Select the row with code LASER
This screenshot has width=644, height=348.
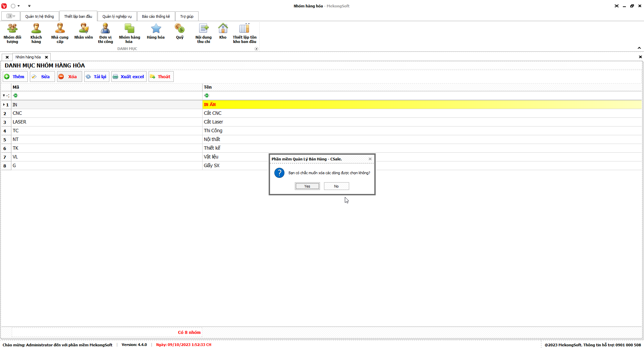tap(321, 122)
